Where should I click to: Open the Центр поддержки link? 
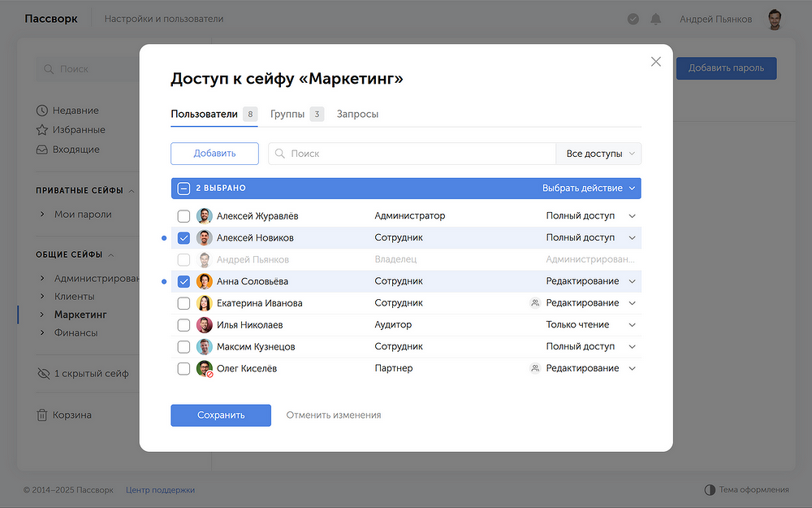160,490
